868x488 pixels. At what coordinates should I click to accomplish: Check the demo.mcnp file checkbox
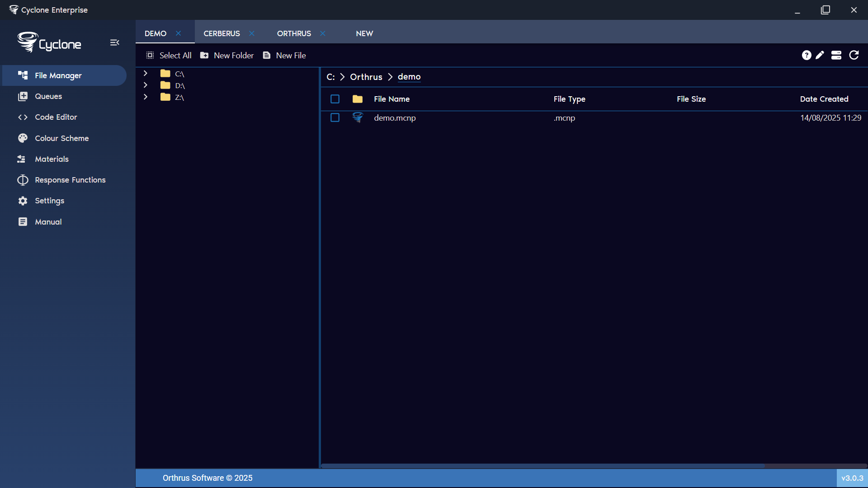(335, 117)
